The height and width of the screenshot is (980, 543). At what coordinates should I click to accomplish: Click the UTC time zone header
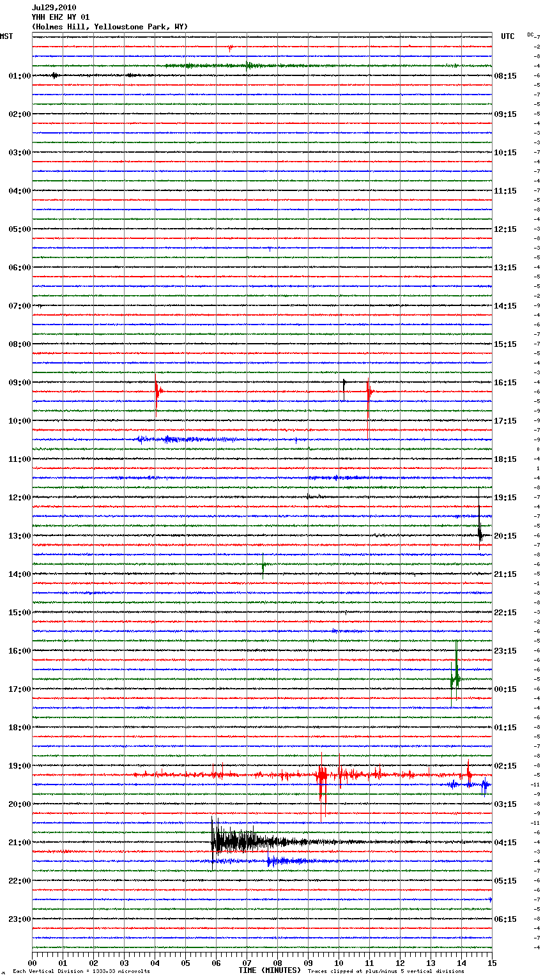[508, 36]
